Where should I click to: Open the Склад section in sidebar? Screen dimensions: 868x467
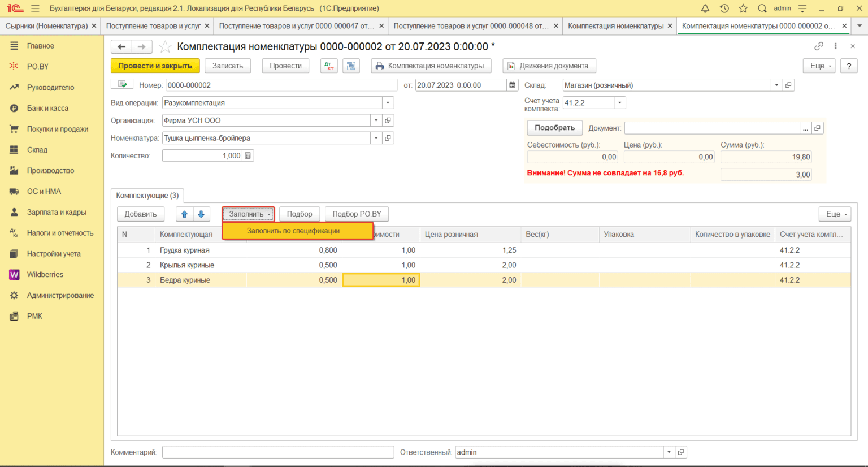[x=37, y=150]
